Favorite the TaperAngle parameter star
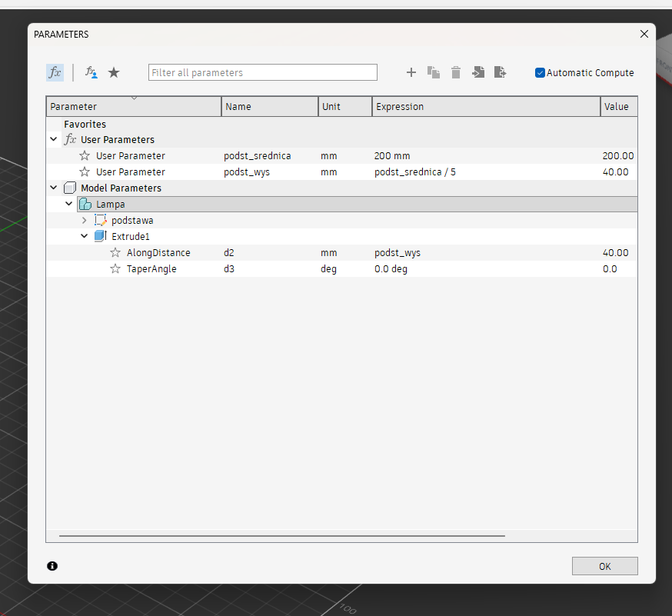The width and height of the screenshot is (672, 616). (115, 269)
